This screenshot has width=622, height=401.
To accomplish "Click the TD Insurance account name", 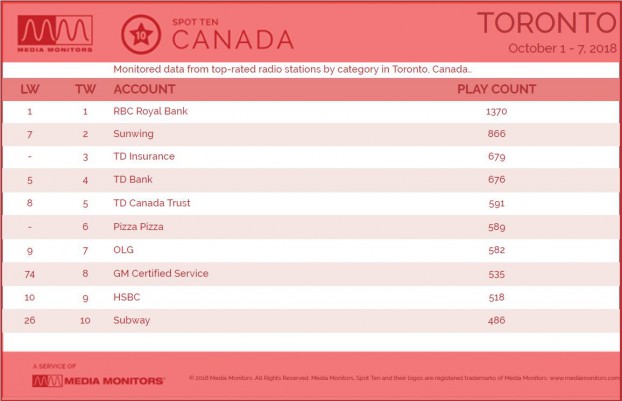I will [144, 156].
